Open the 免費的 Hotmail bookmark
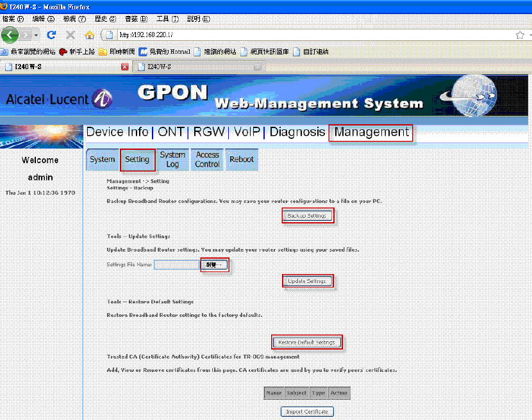532x420 pixels. pyautogui.click(x=165, y=51)
